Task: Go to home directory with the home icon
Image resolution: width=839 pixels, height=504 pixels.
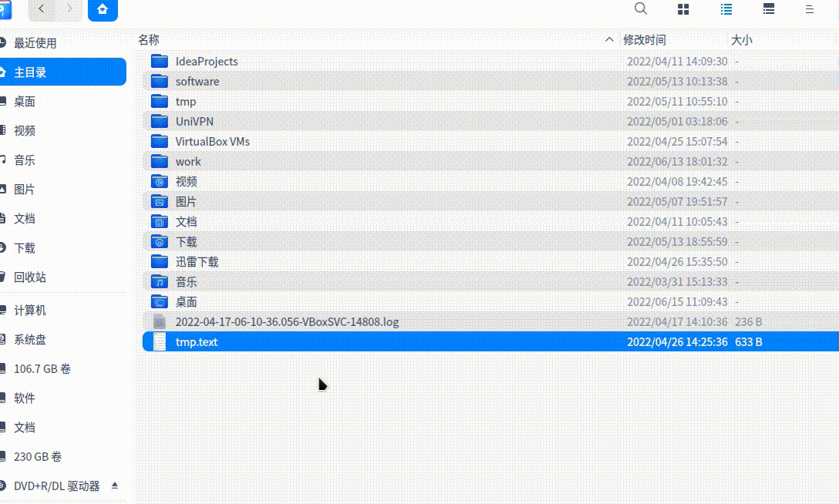Action: pos(103,10)
